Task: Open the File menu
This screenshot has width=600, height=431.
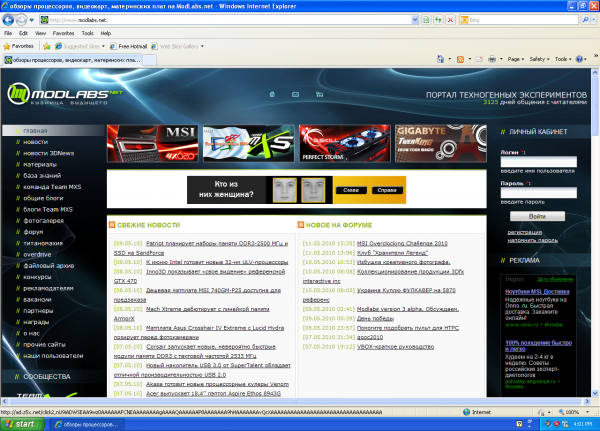Action: point(8,33)
